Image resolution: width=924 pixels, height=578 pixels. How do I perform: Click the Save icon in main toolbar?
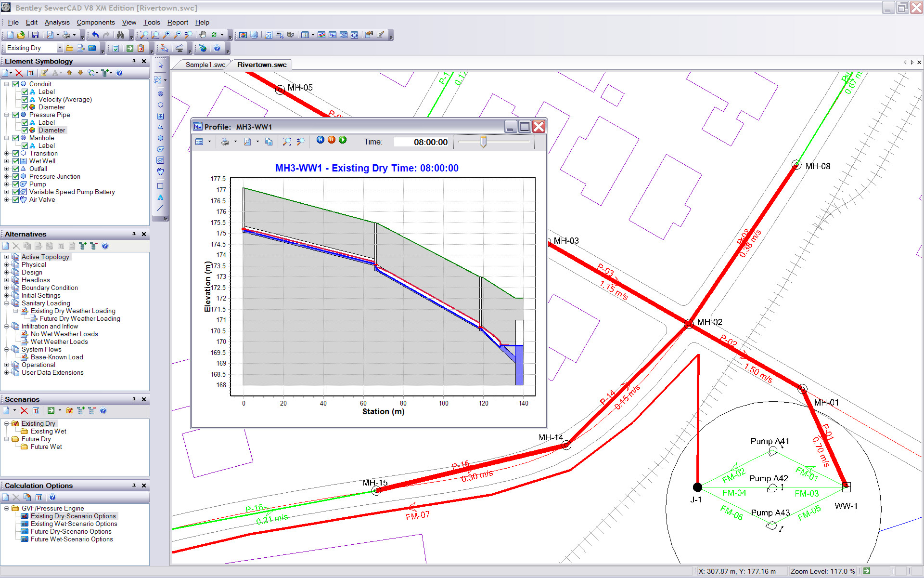point(35,35)
